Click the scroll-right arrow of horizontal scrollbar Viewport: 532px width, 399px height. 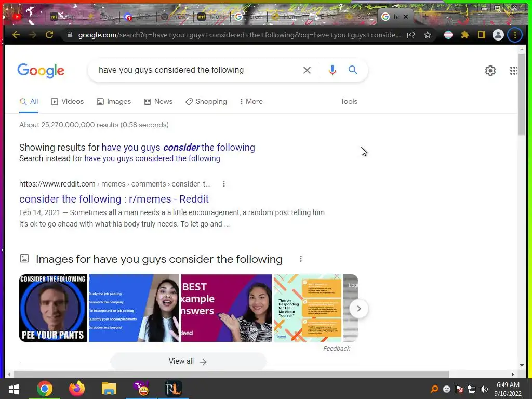[513, 374]
